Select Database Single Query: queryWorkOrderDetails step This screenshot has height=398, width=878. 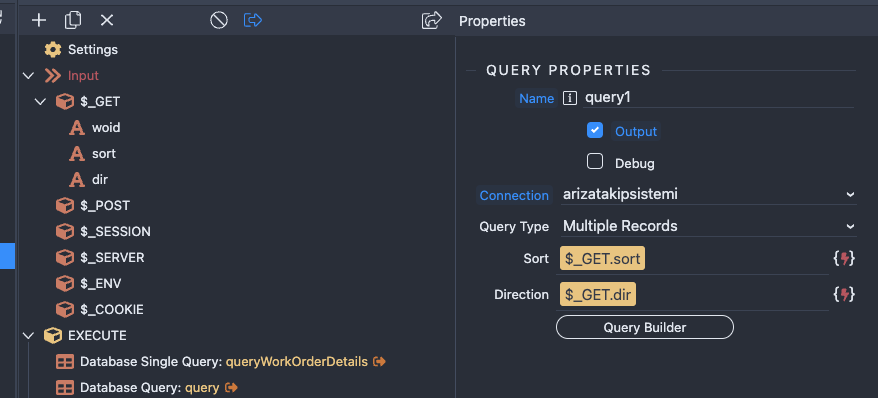click(224, 362)
